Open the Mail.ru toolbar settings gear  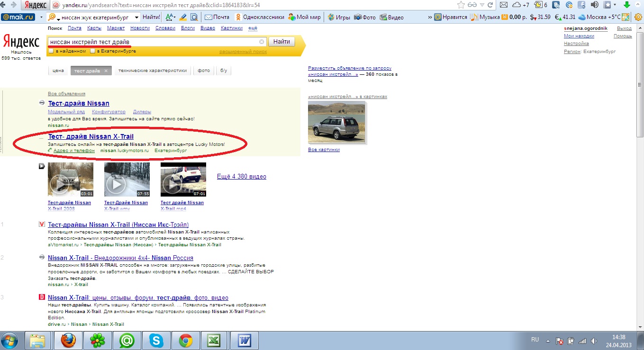coord(638,17)
